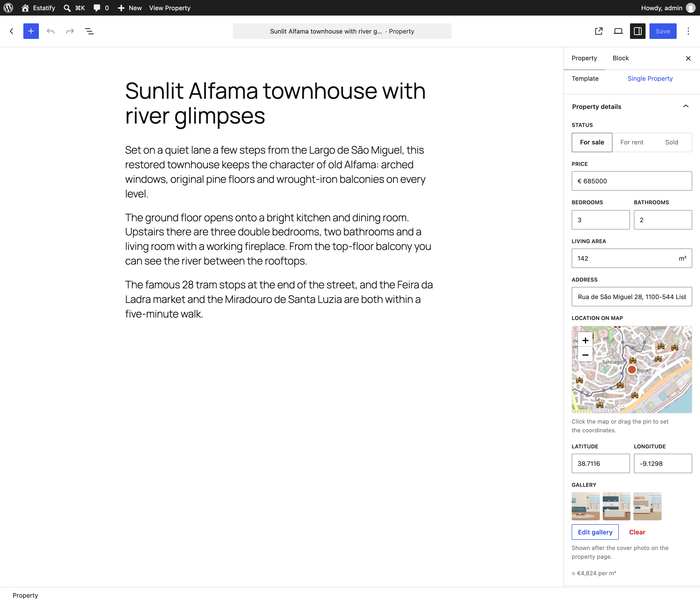Select the second gallery thumbnail
The image size is (700, 603).
click(617, 506)
